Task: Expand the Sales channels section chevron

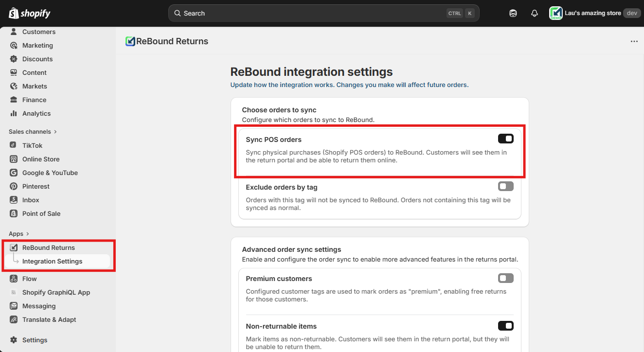Action: pos(55,132)
